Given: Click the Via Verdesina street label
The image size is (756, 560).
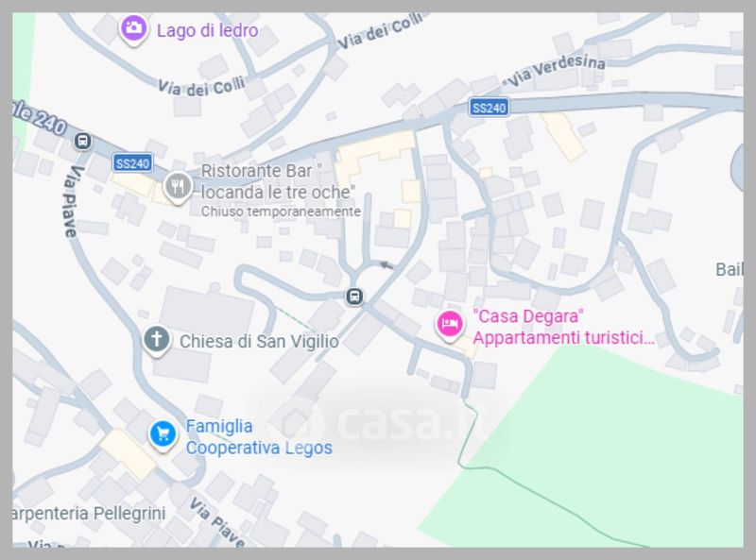Looking at the screenshot, I should (554, 70).
